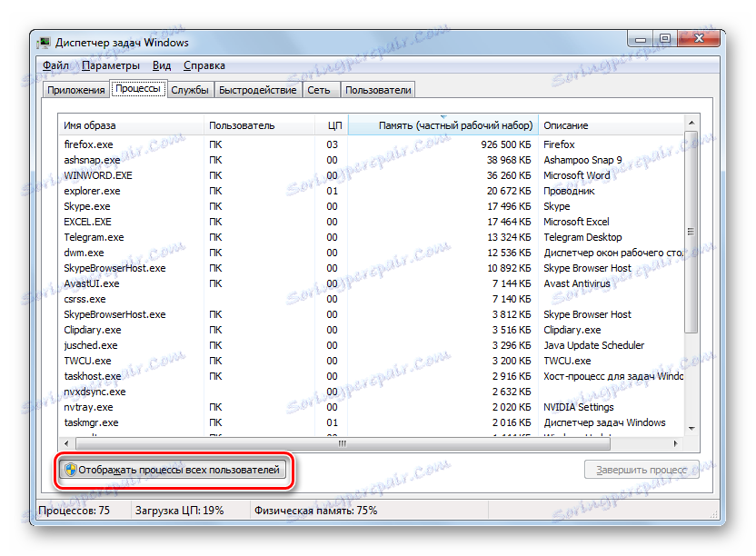This screenshot has width=756, height=556.
Task: Select the AvastUI.exe process
Action: (372, 283)
